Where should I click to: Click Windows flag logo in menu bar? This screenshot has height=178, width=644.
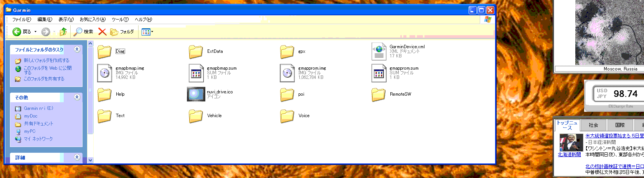tap(487, 19)
